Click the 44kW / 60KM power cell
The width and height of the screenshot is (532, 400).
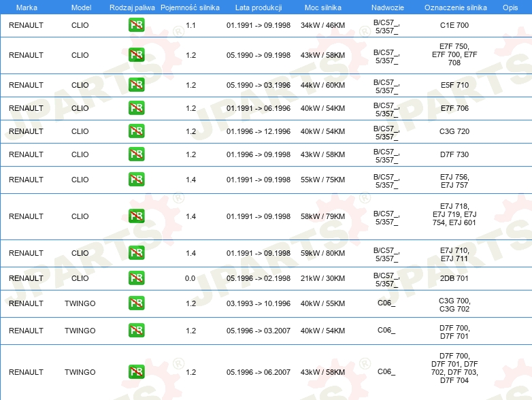322,85
